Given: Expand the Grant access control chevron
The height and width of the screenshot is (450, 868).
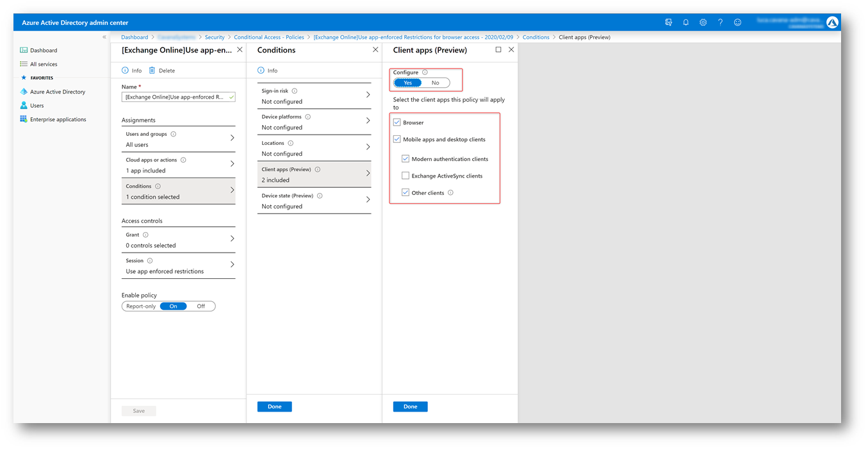Looking at the screenshot, I should [232, 238].
